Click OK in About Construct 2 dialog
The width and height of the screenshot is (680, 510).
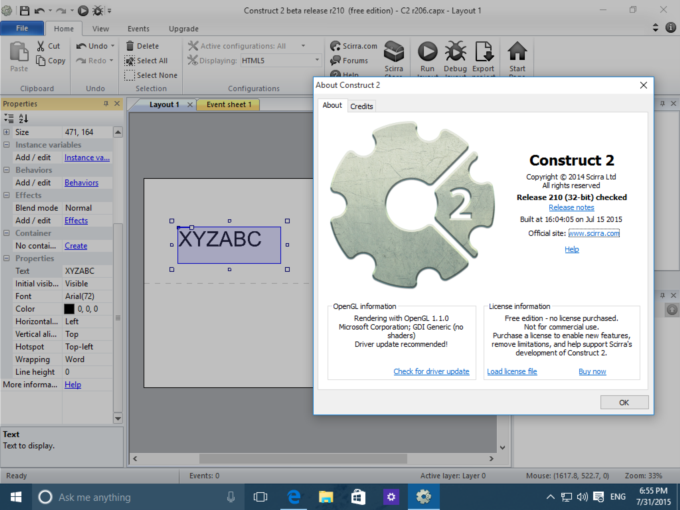[624, 402]
